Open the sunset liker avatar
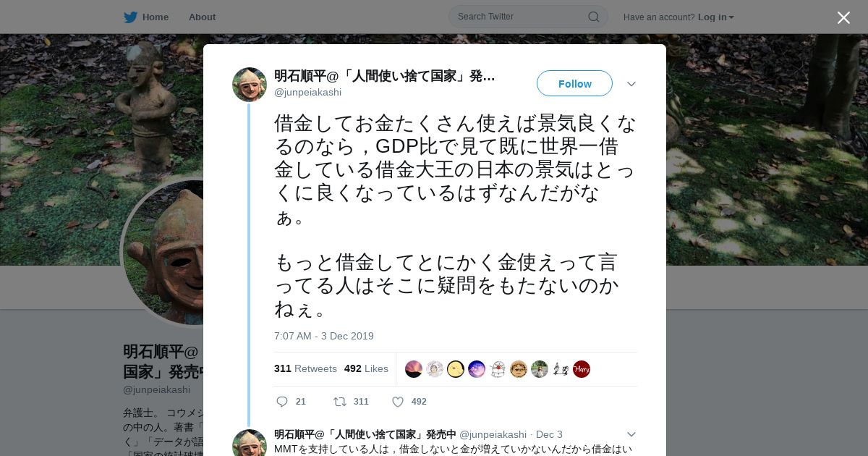868x456 pixels. 414,369
